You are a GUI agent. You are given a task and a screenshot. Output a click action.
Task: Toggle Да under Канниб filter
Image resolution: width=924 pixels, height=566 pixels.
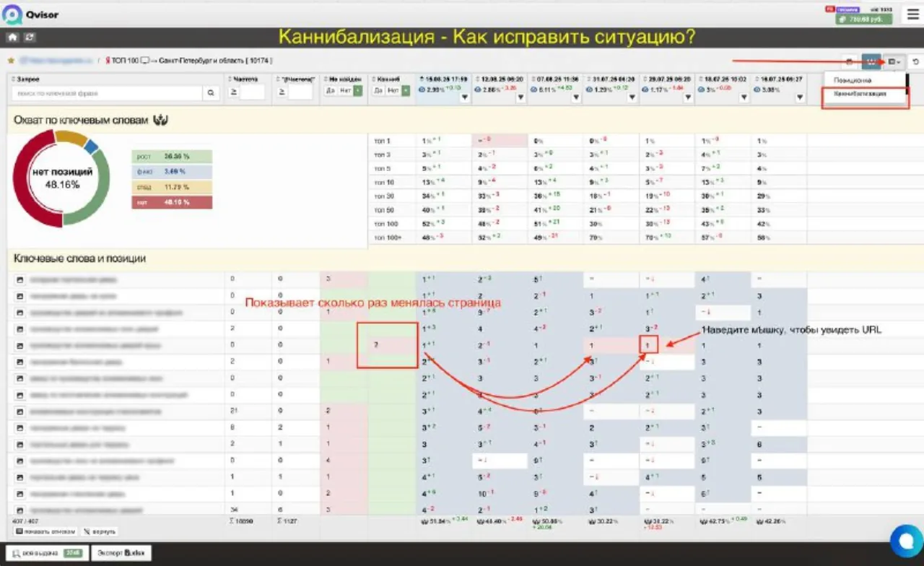pyautogui.click(x=378, y=90)
